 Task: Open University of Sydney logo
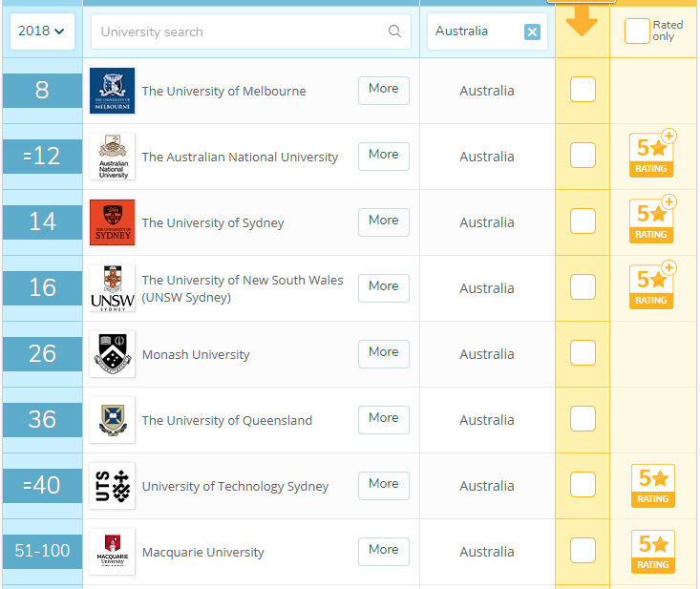(112, 222)
